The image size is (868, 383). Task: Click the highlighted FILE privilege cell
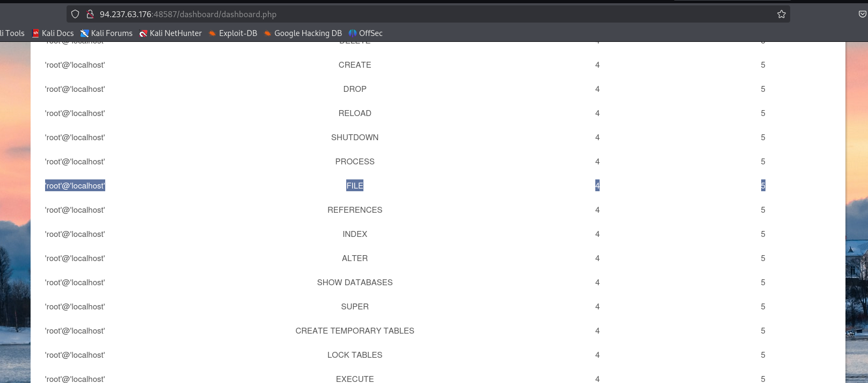(355, 186)
